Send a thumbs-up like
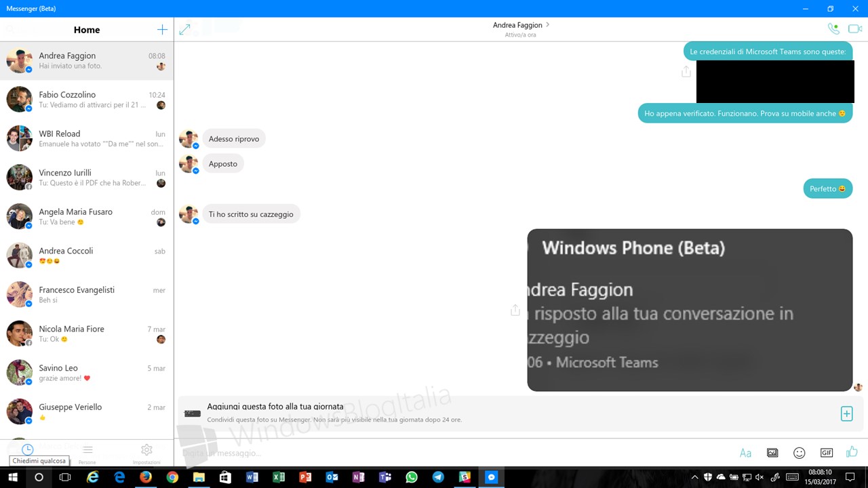 (x=852, y=452)
